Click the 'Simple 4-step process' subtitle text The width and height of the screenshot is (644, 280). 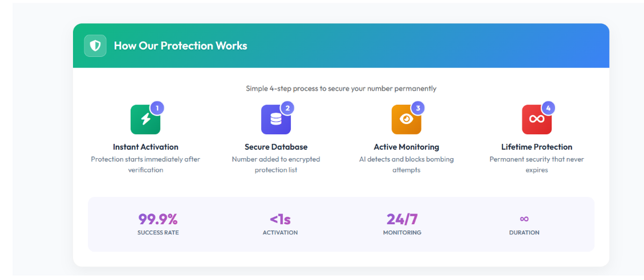click(341, 88)
